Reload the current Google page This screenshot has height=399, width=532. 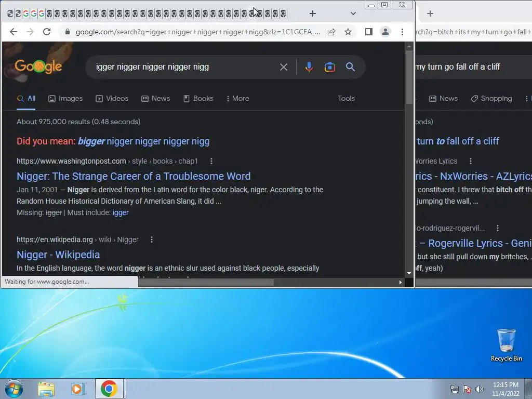point(47,32)
